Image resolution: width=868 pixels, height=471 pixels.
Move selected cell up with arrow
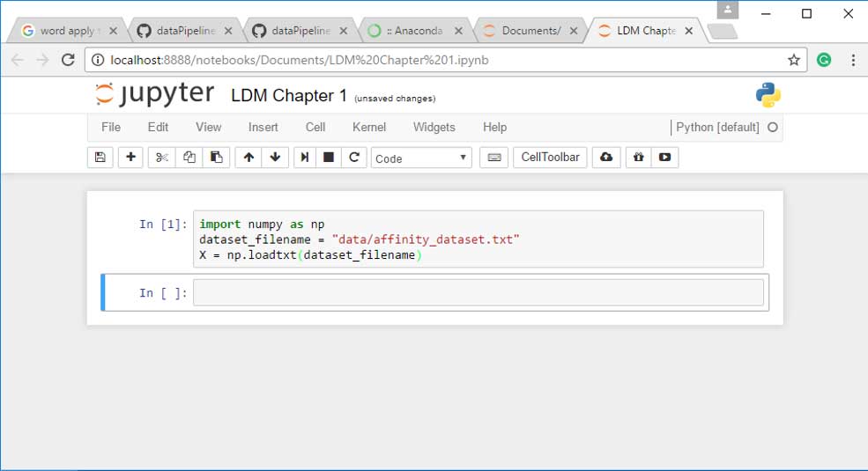(x=249, y=158)
